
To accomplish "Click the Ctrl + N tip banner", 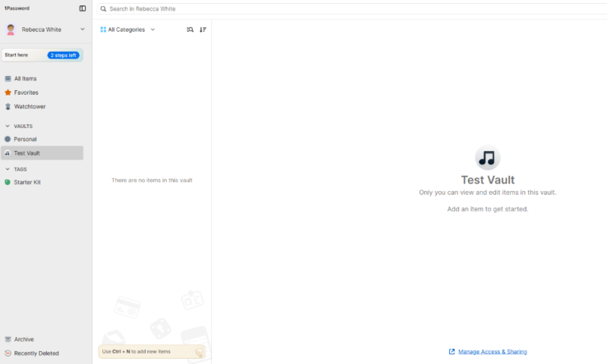I will [152, 352].
